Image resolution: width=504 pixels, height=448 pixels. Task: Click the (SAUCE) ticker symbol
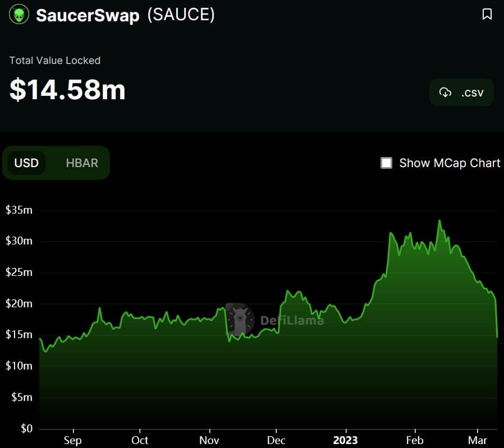pos(181,15)
